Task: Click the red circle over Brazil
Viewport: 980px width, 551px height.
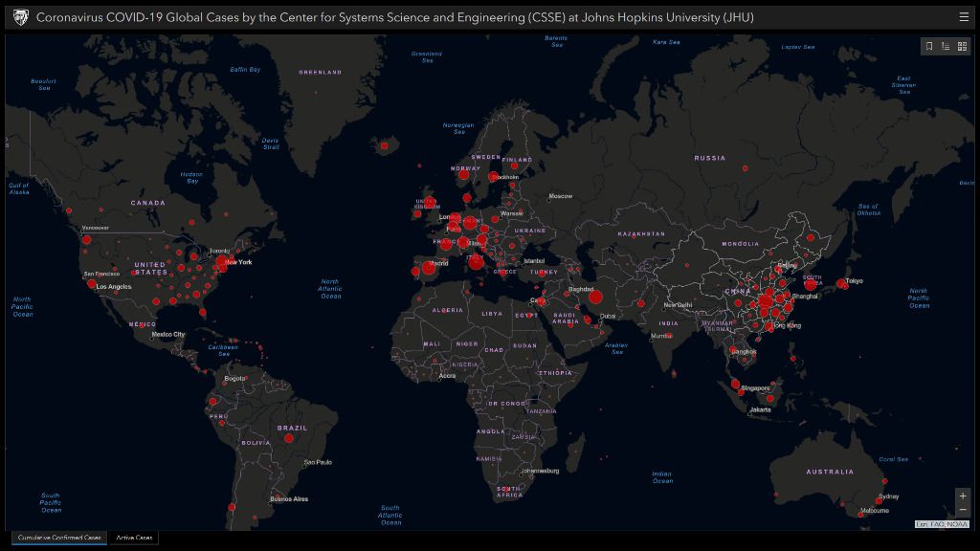Action: 288,437
